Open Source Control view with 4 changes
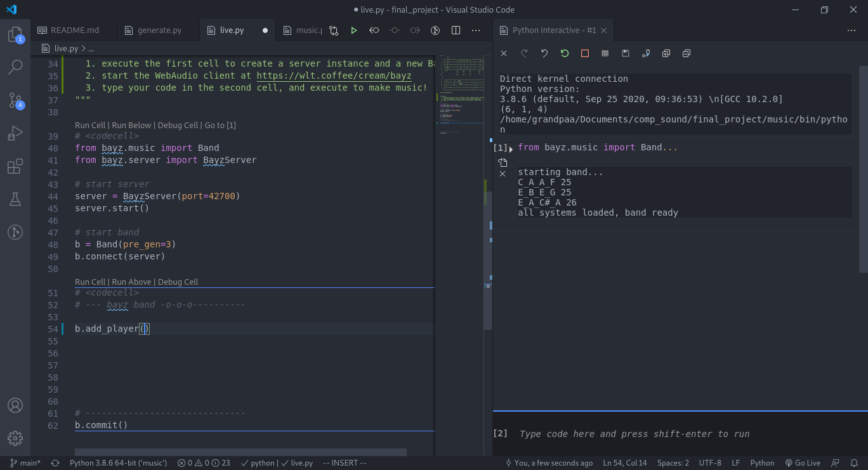This screenshot has width=868, height=470. 15,100
